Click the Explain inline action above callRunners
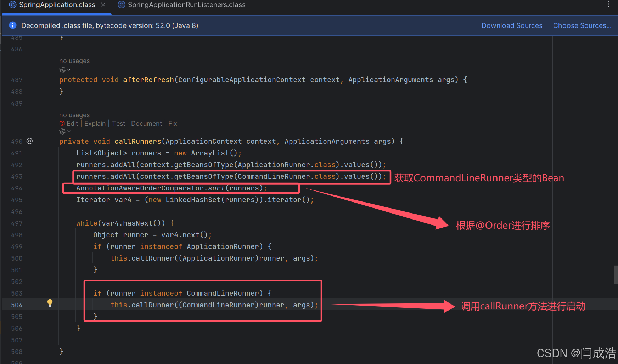 (95, 123)
